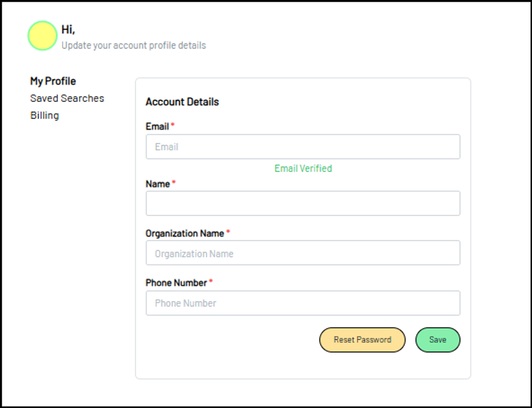532x408 pixels.
Task: Select the Organization Name input box
Action: click(x=303, y=253)
